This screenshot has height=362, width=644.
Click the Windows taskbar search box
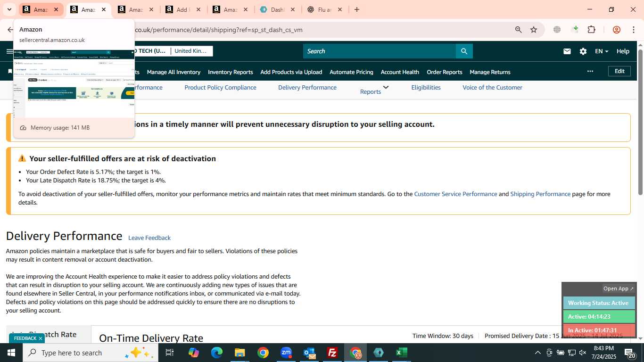click(x=90, y=353)
